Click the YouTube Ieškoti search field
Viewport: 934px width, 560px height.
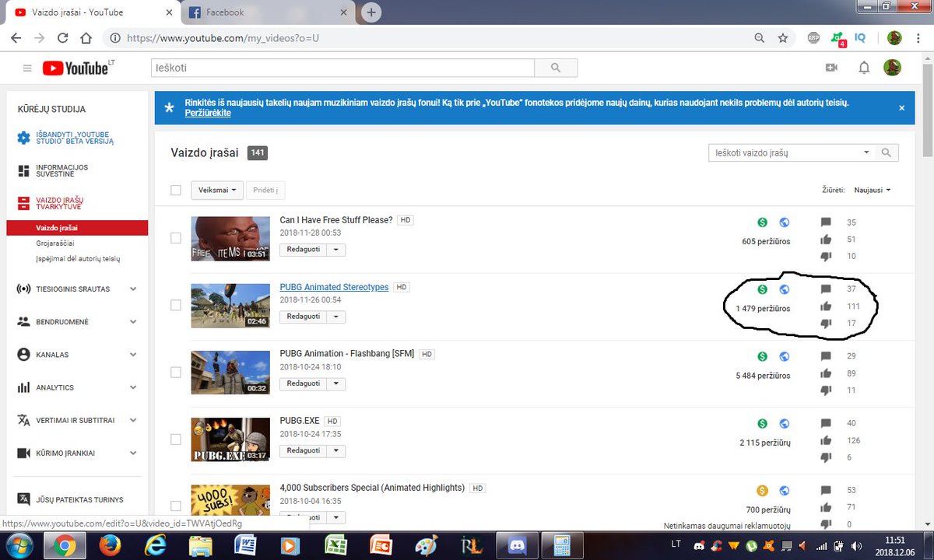point(343,68)
